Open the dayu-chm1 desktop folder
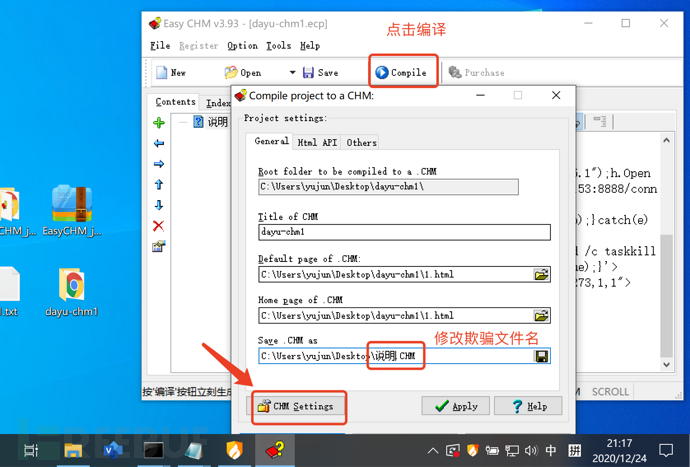This screenshot has height=467, width=690. point(72,292)
